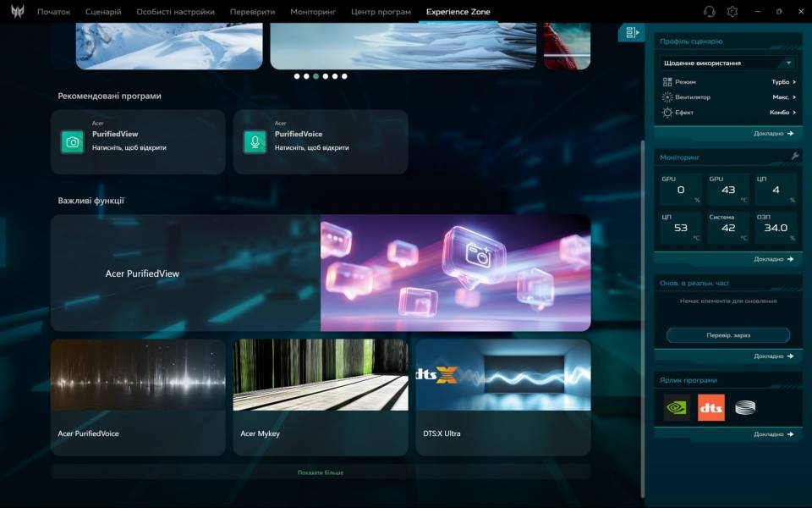Click the Режим mode grid icon
This screenshot has width=812, height=508.
667,82
